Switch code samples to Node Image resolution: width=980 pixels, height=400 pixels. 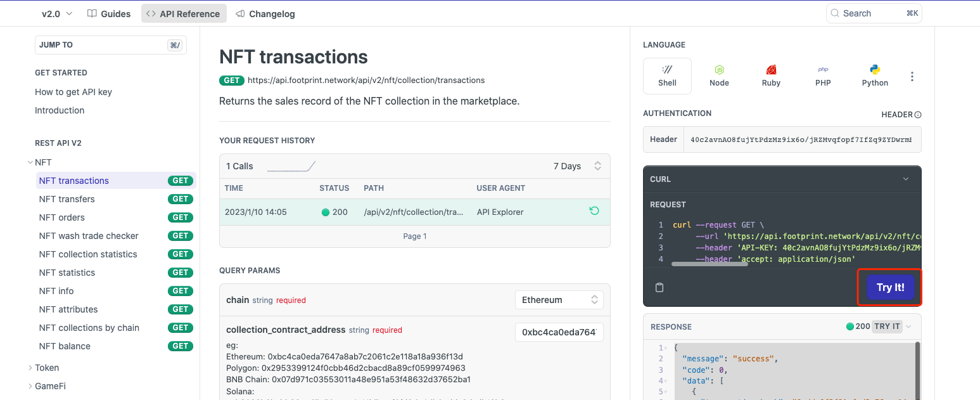[719, 75]
